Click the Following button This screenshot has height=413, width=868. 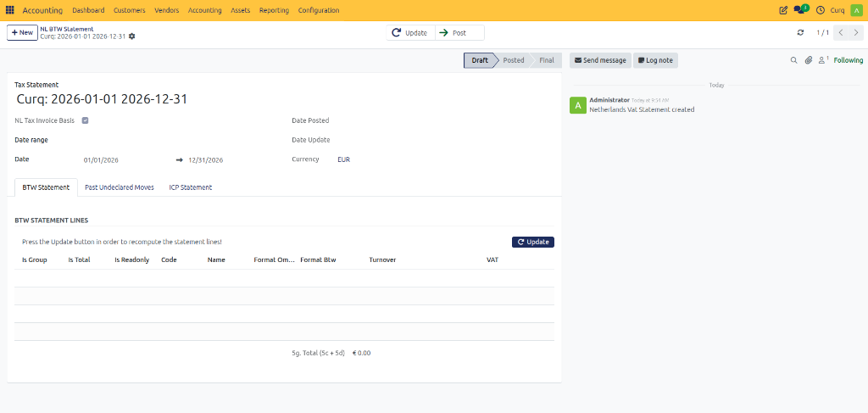point(848,60)
